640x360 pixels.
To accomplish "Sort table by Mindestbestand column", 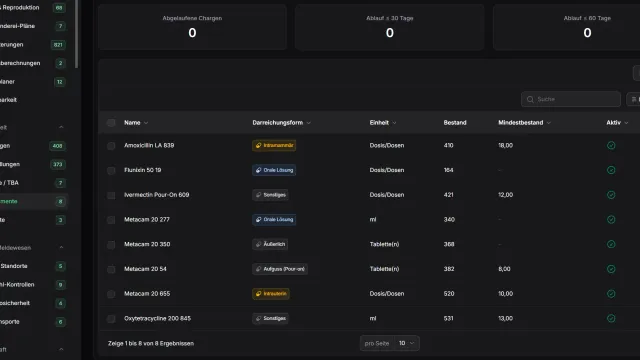I will click(524, 122).
